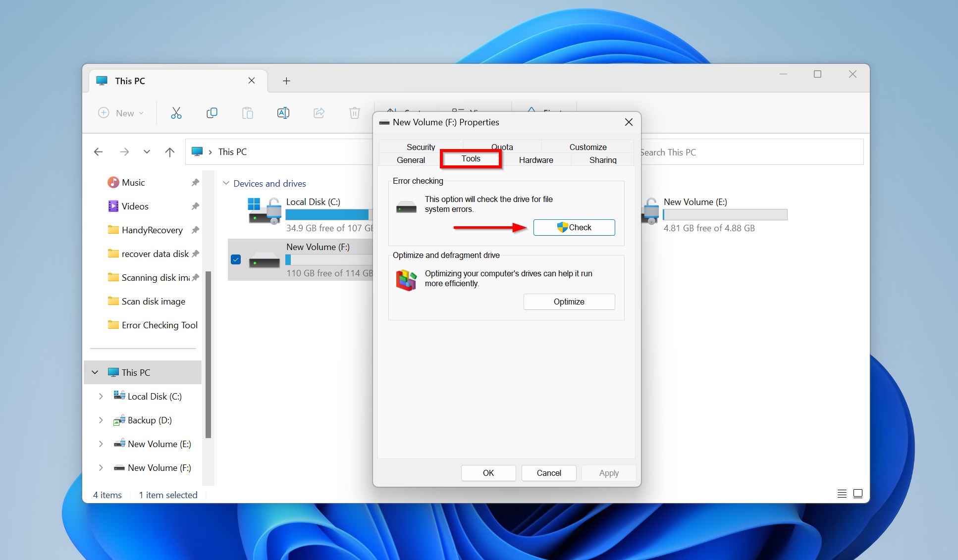Switch to large thumbnails view icon
Screen dimensions: 958x560
858,494
